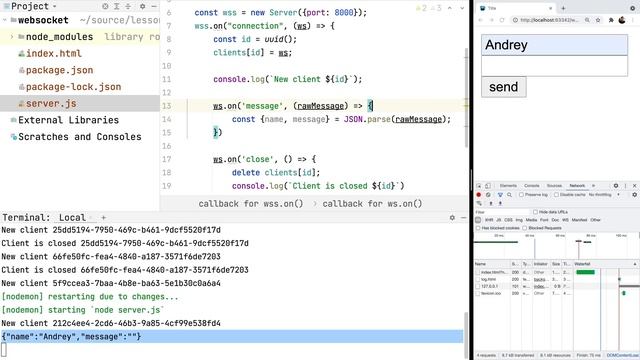Select External Libraries node
Screen dimensions: 640x360
[69, 120]
